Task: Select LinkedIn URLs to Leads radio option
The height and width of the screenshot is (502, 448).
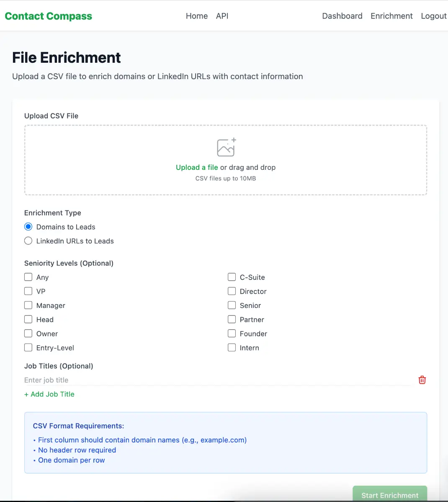Action: (x=28, y=241)
